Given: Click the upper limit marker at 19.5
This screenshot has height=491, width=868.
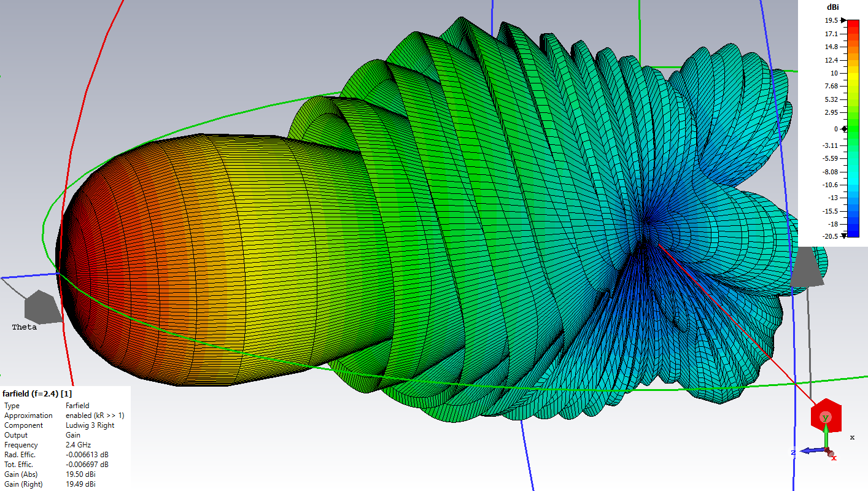Looking at the screenshot, I should click(843, 20).
